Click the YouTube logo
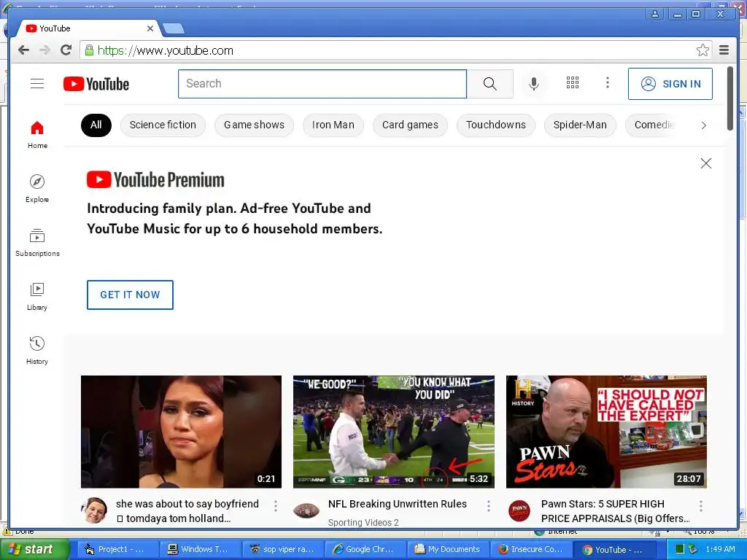 point(96,84)
